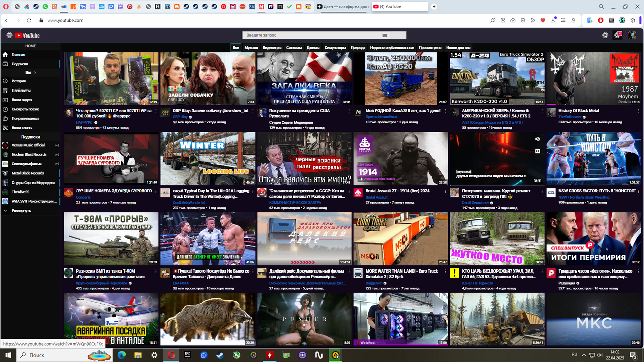This screenshot has height=362, width=644.
Task: Open browser tab search magnifier
Action: [x=601, y=6]
